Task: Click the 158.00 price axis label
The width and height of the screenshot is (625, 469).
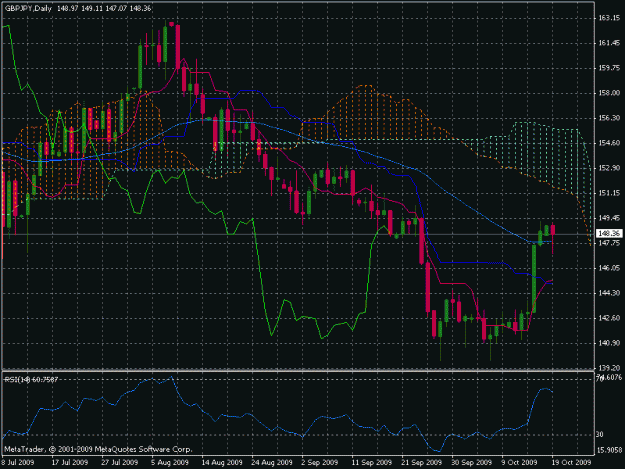Action: click(609, 93)
